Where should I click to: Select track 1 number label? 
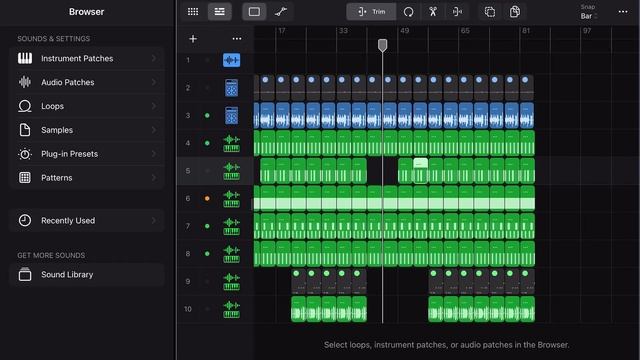[x=188, y=60]
